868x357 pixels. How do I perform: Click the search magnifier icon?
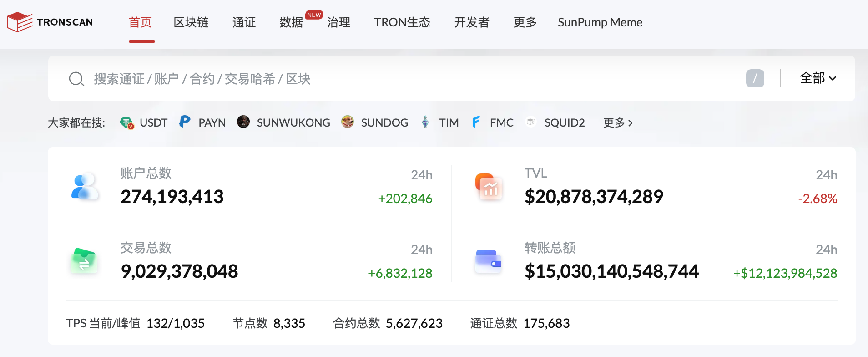(x=76, y=79)
